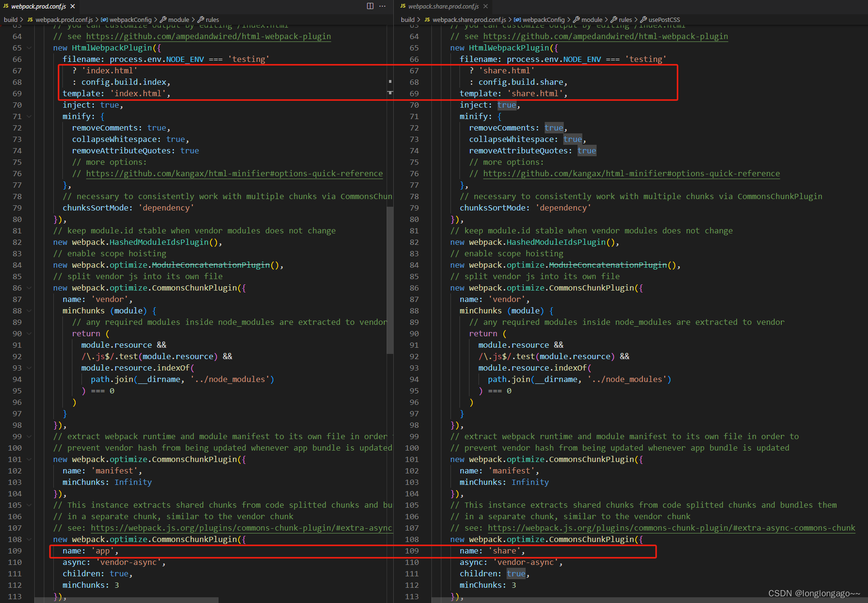Screen dimensions: 868x603
Task: Click wrench icon beside right 'rules' breadcrumb
Action: coord(614,20)
